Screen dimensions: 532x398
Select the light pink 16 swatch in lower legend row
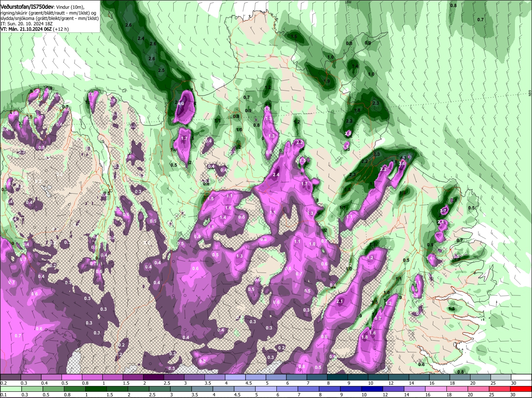coord(436,388)
